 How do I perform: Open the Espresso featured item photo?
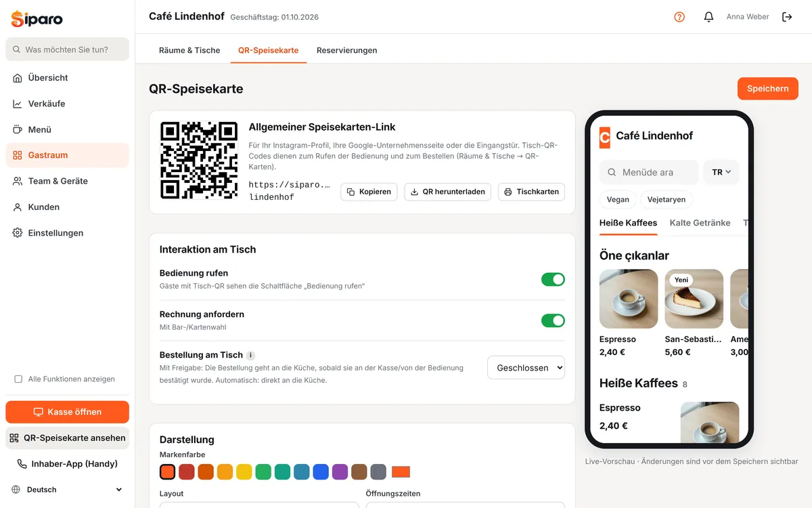[x=629, y=299]
